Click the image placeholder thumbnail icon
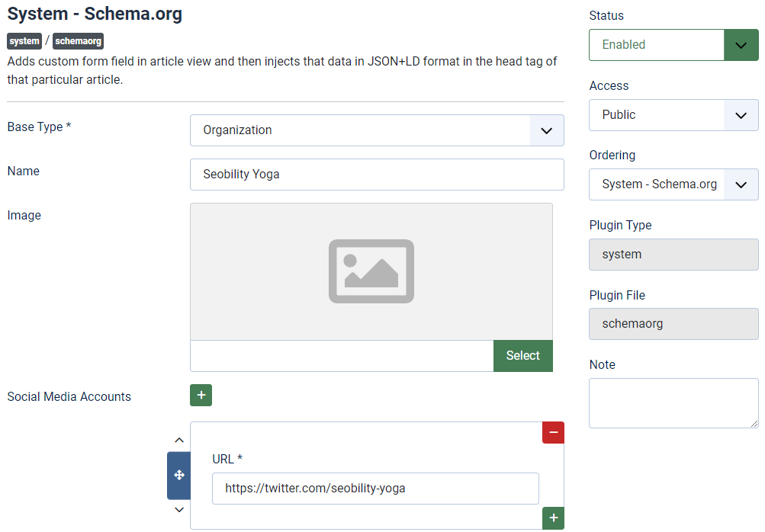The image size is (765, 532). coord(371,271)
